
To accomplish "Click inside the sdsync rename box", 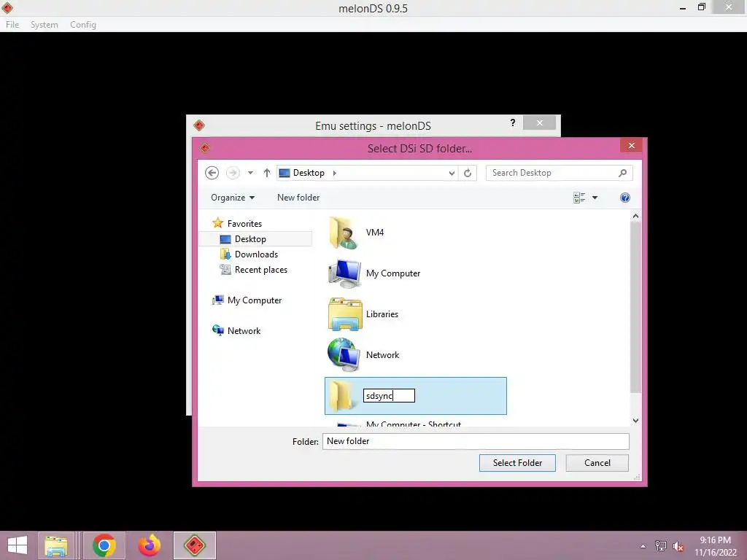I will pos(389,396).
